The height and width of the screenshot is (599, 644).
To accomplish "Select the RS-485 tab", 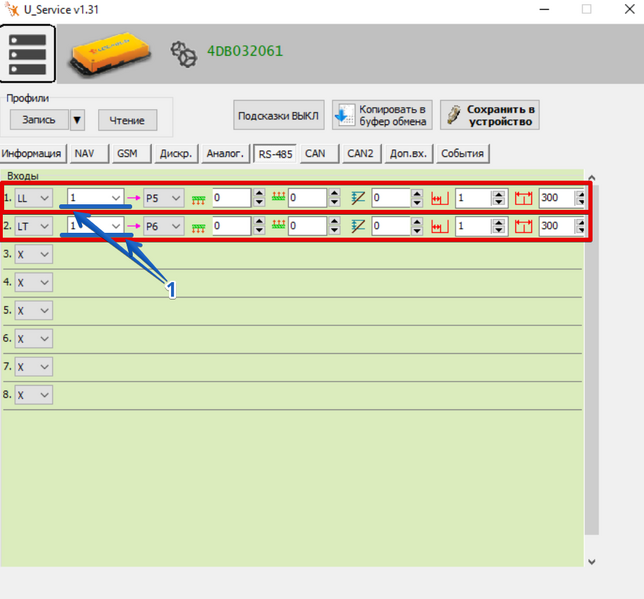I will 275,154.
